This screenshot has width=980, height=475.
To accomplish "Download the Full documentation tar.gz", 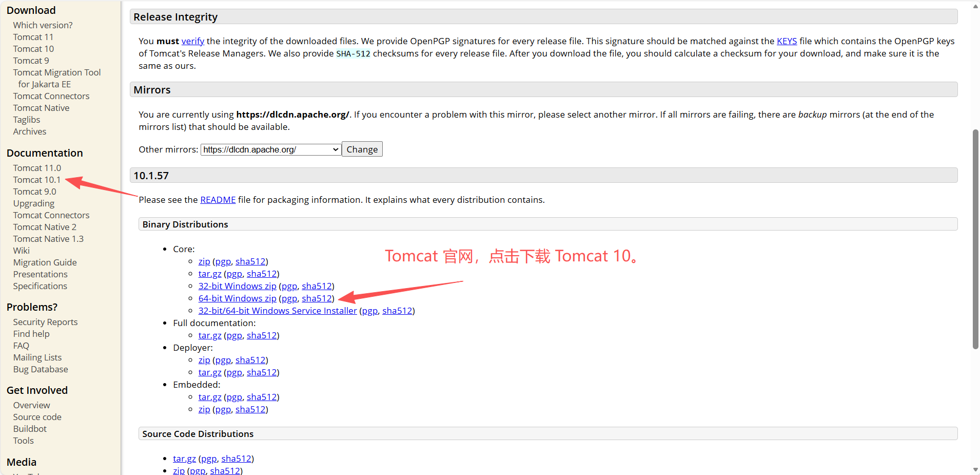I will [210, 335].
